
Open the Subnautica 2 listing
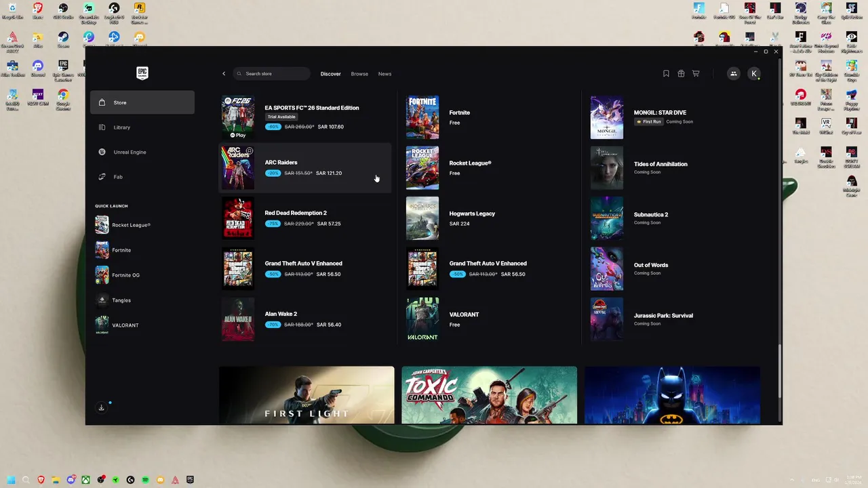click(673, 218)
